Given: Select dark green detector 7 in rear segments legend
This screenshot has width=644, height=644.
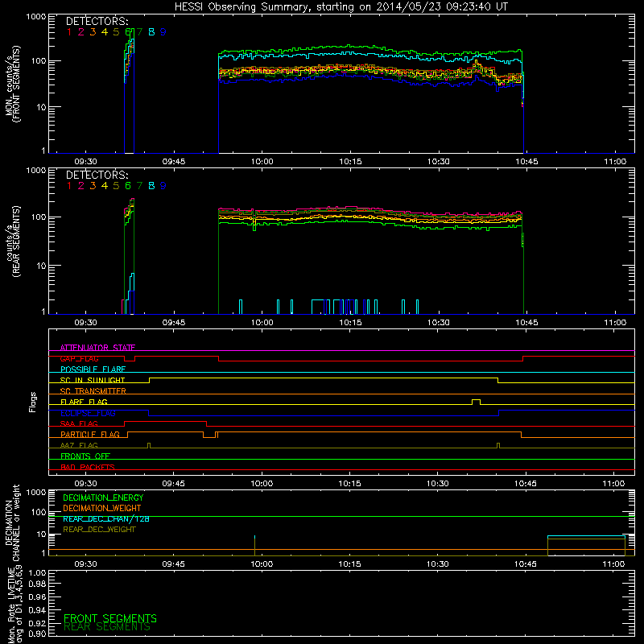Looking at the screenshot, I should click(139, 186).
